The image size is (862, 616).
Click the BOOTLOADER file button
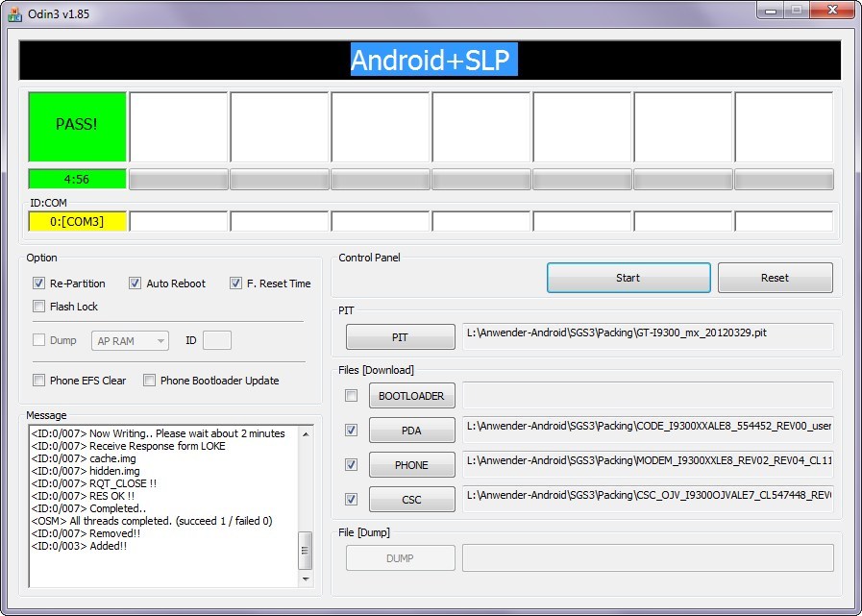[411, 396]
